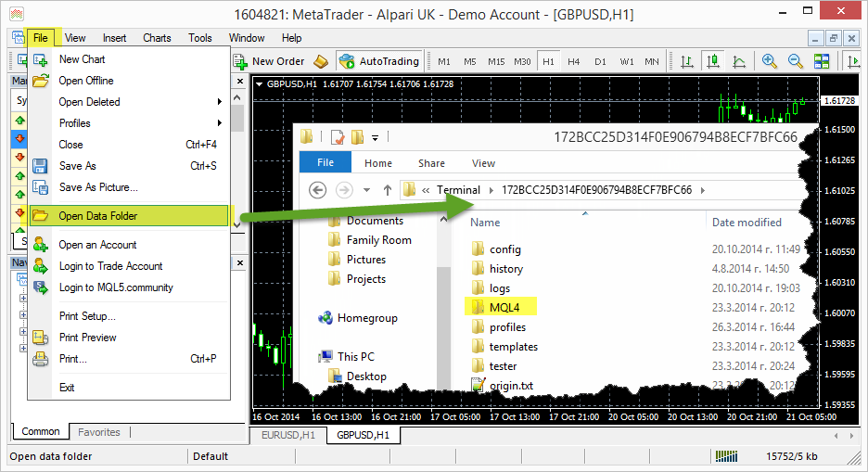The height and width of the screenshot is (472, 868).
Task: Tile windows using the grid icon
Action: [x=822, y=61]
